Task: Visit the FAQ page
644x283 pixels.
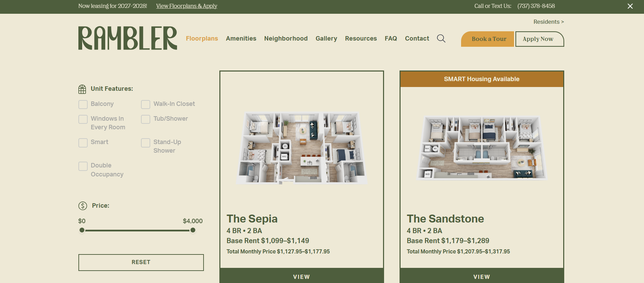Action: click(x=391, y=39)
